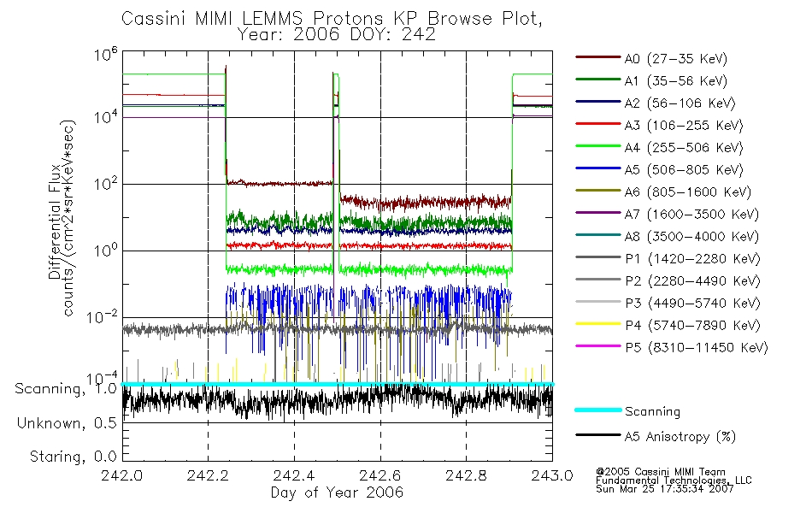Click the Scanning, 1.0 axis label
The height and width of the screenshot is (513, 812).
click(66, 389)
